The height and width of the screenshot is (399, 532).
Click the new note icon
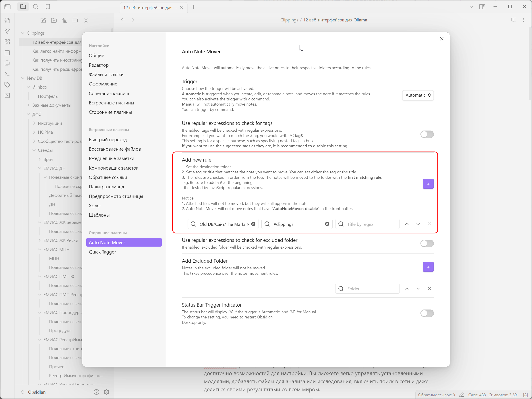point(43,21)
